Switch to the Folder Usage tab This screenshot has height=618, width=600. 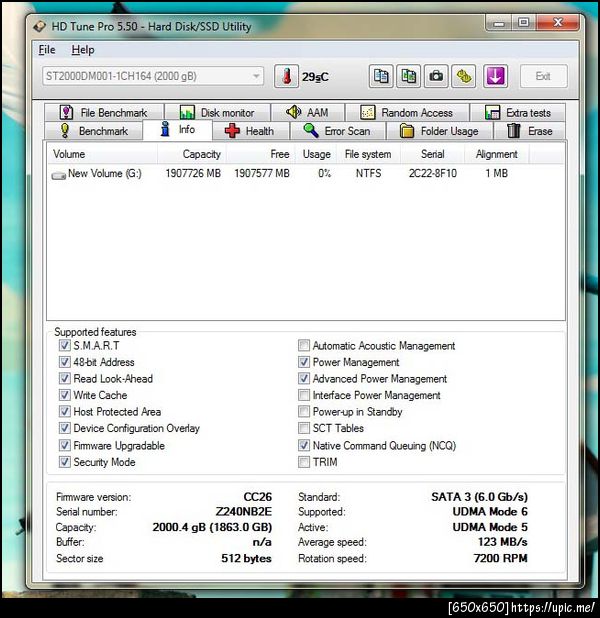(440, 131)
